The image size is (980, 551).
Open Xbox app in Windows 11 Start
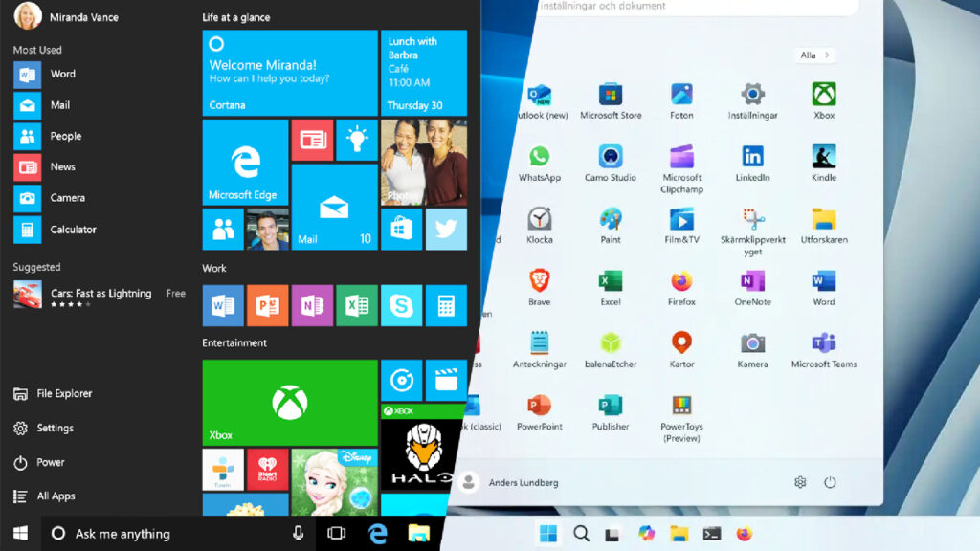[x=824, y=101]
